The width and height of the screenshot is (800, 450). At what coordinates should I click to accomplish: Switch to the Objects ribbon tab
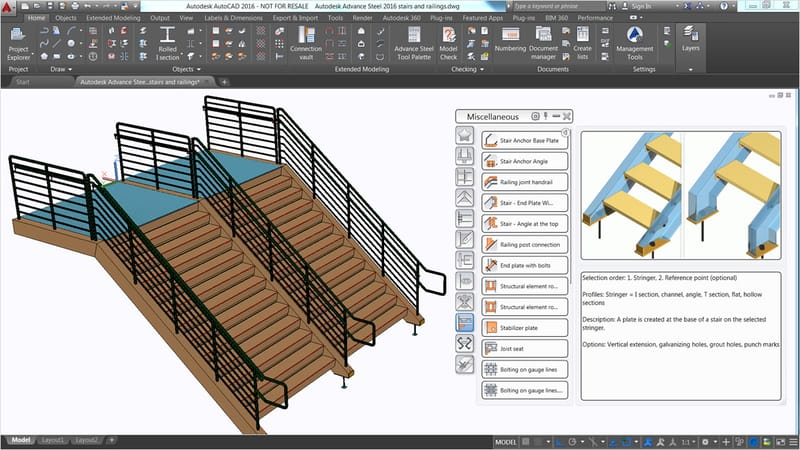[x=65, y=18]
